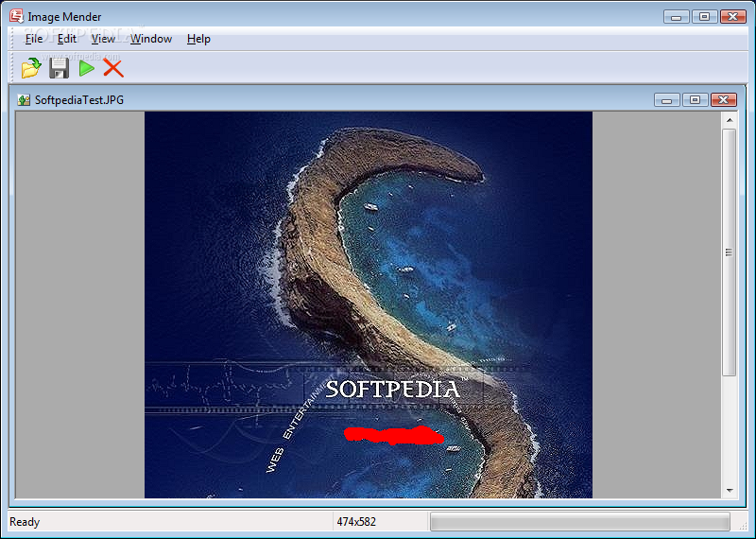Close the SoftpediaTest.JPG child window
The width and height of the screenshot is (756, 539).
[x=723, y=100]
